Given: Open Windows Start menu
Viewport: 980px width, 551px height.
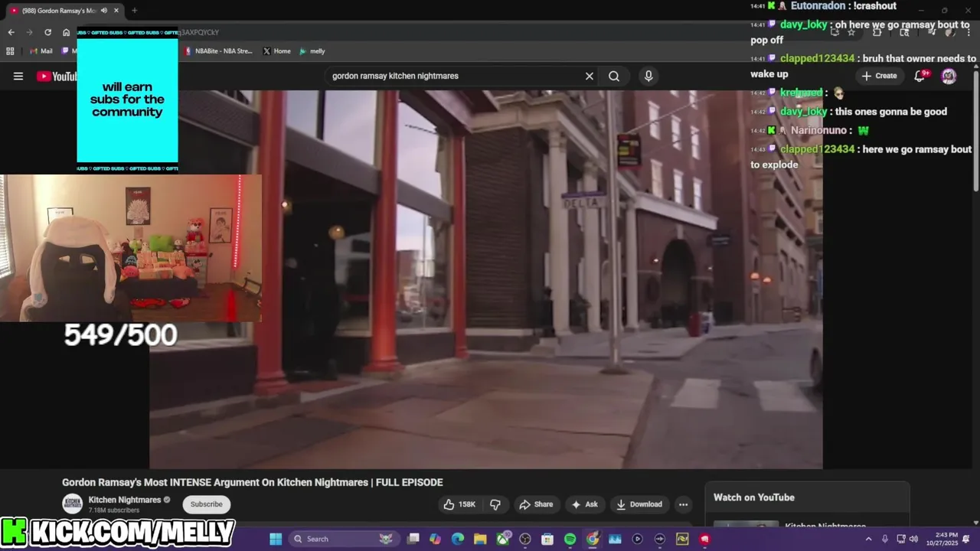Looking at the screenshot, I should coord(276,539).
